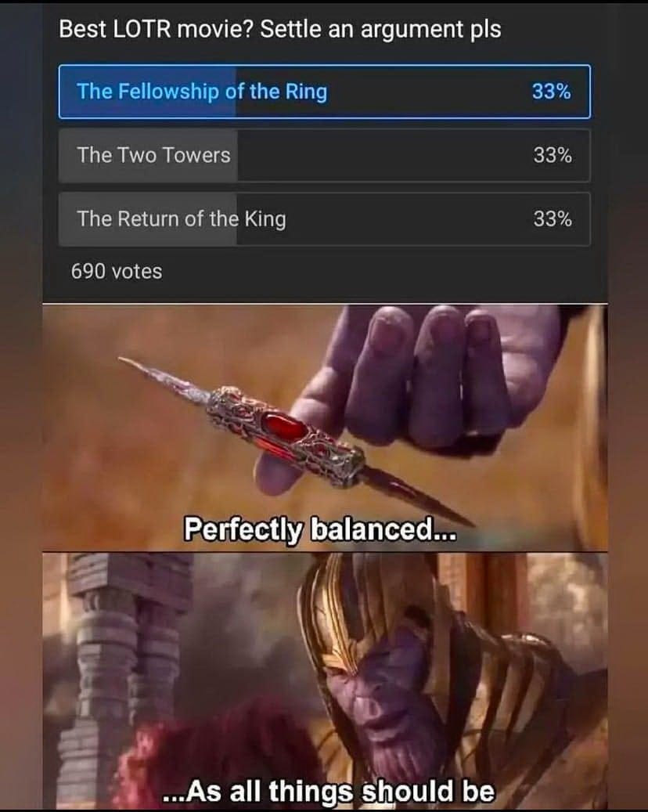This screenshot has height=812, width=648.
Task: Click the dagger's pointed tip at upper left
Action: pyautogui.click(x=129, y=362)
